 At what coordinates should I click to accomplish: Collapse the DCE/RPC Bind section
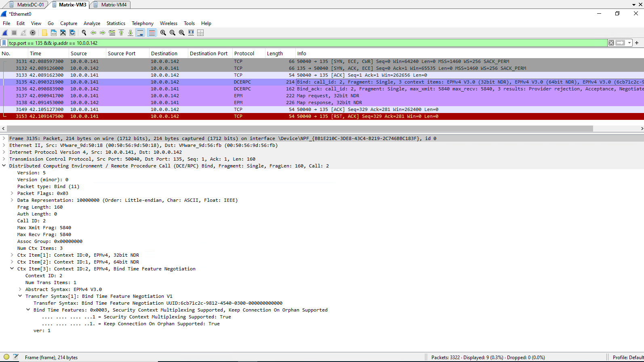tap(4, 166)
